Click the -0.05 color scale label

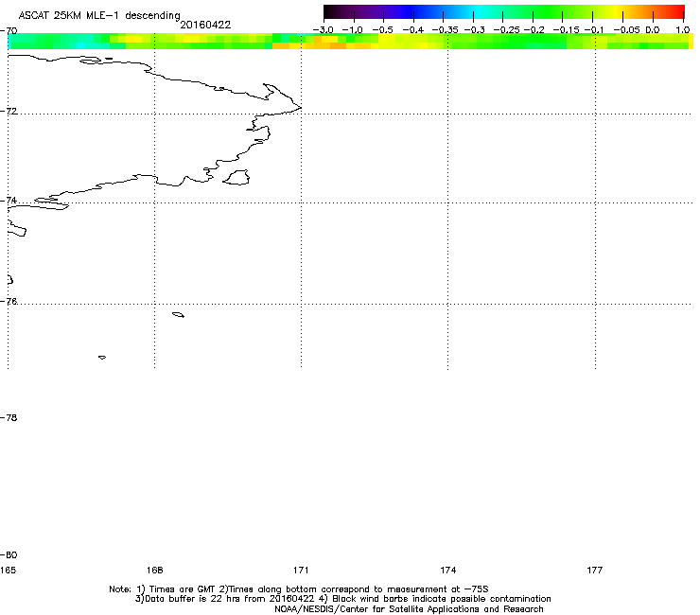click(627, 30)
